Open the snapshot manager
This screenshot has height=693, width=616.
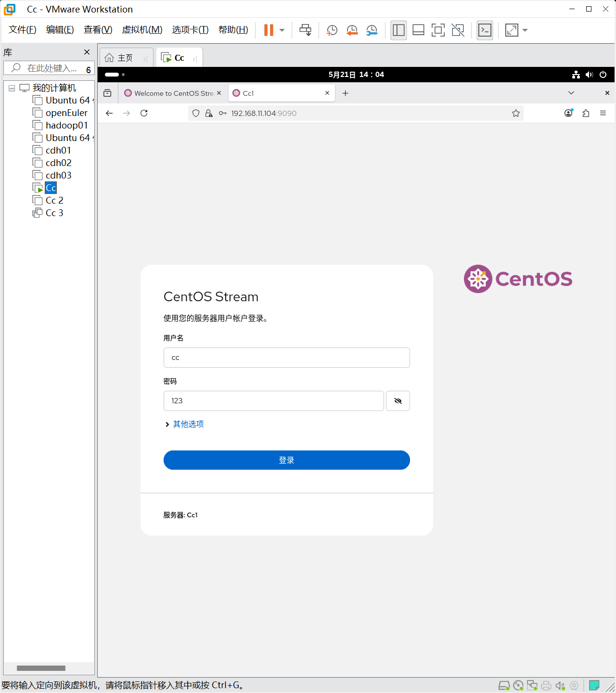click(x=372, y=30)
